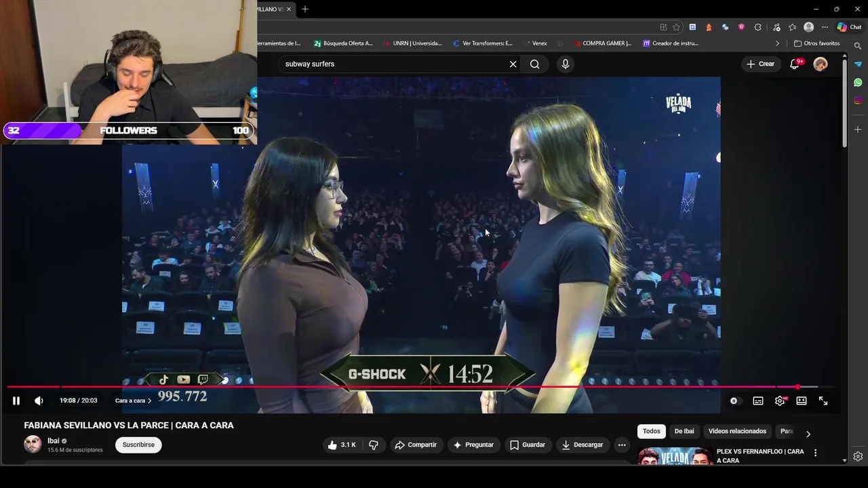The image size is (868, 488).
Task: Focus the YouTube search box
Action: tap(393, 64)
